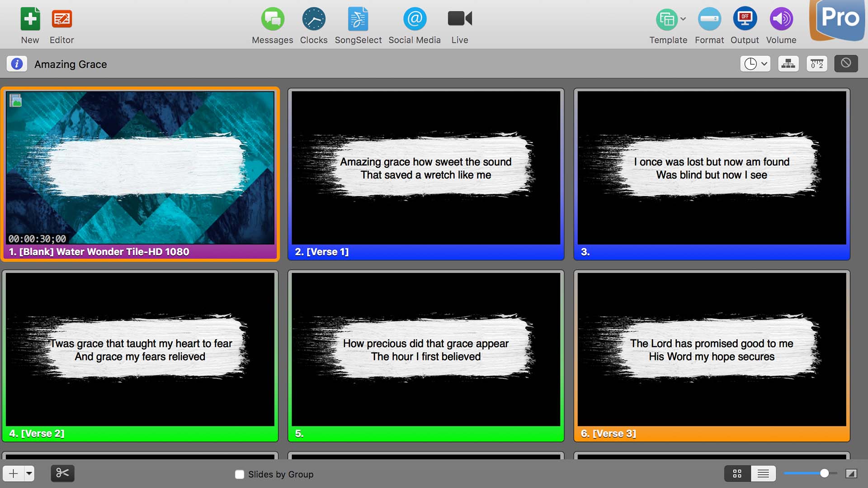Click the Template icon
Viewport: 868px width, 488px height.
pos(667,19)
